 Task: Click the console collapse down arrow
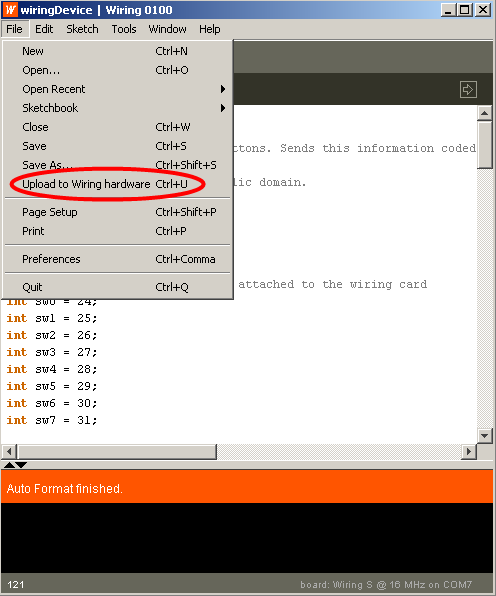pyautogui.click(x=21, y=464)
